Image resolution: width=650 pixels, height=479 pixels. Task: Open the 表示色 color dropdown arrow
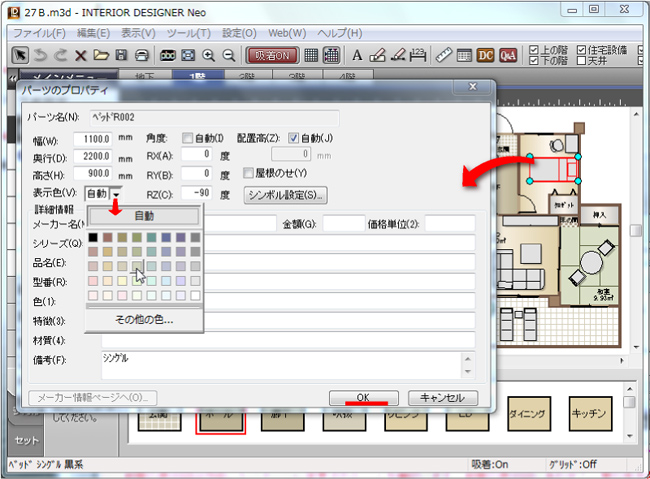pos(116,194)
